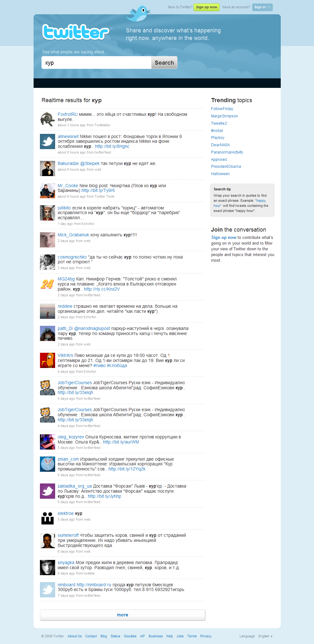Click the Search button
Image resolution: width=314 pixels, height=644 pixels.
[x=164, y=62]
